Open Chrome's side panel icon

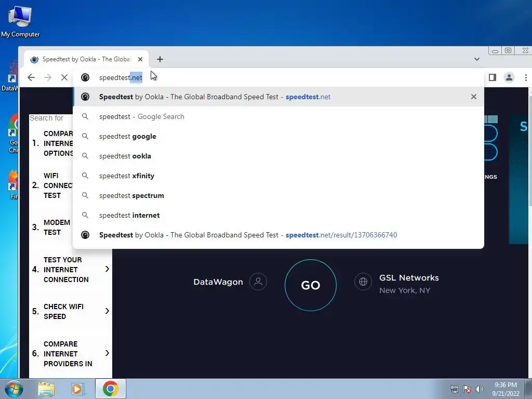[493, 78]
